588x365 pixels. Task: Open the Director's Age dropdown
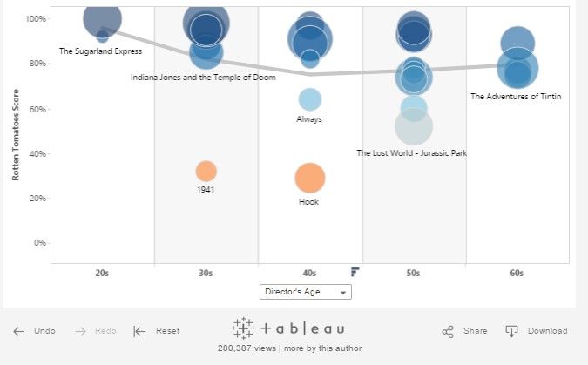pyautogui.click(x=306, y=292)
